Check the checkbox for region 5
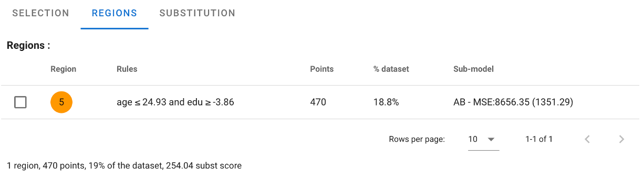 (20, 102)
